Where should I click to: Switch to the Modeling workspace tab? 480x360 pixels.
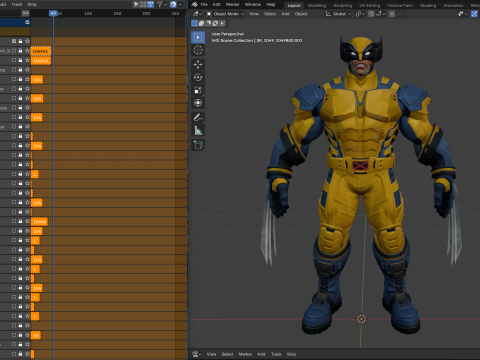pyautogui.click(x=317, y=5)
